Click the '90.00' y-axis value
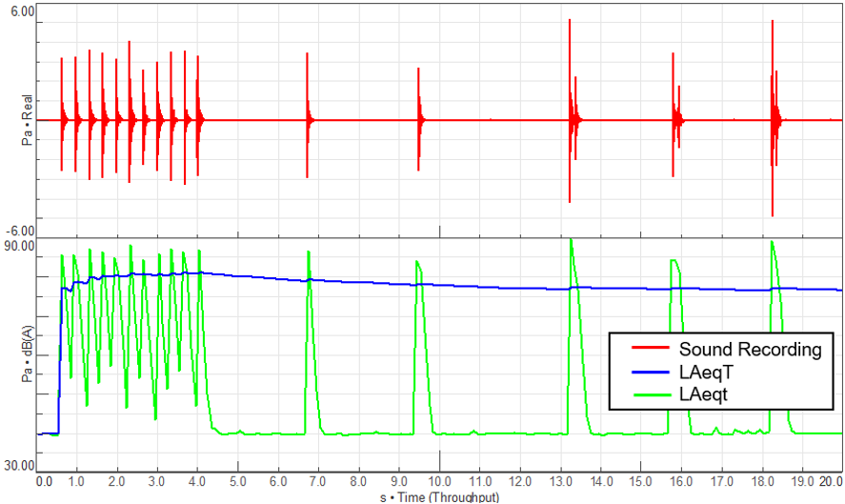This screenshot has height=504, width=845. [x=20, y=247]
